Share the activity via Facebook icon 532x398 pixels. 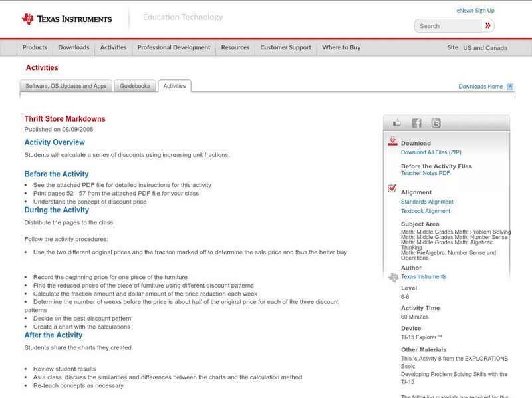[416, 123]
